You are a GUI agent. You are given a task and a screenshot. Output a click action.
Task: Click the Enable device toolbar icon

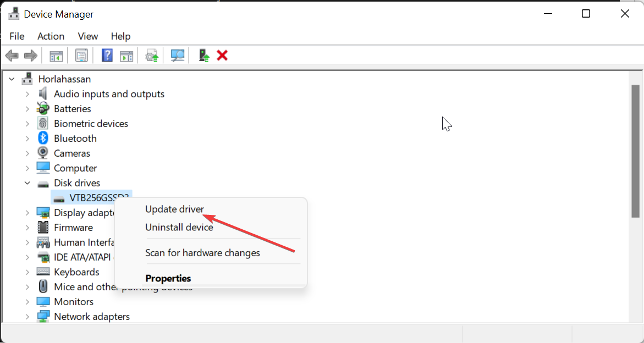203,56
